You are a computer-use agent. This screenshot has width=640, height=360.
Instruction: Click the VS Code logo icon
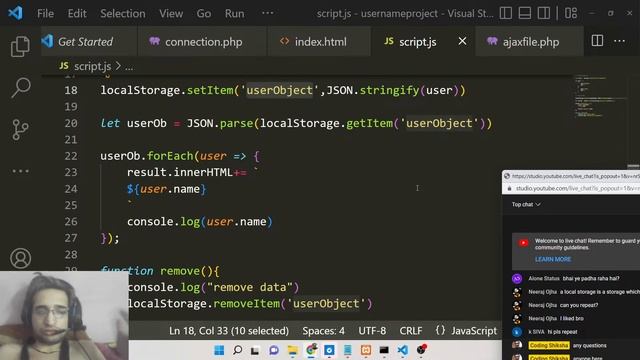point(15,13)
